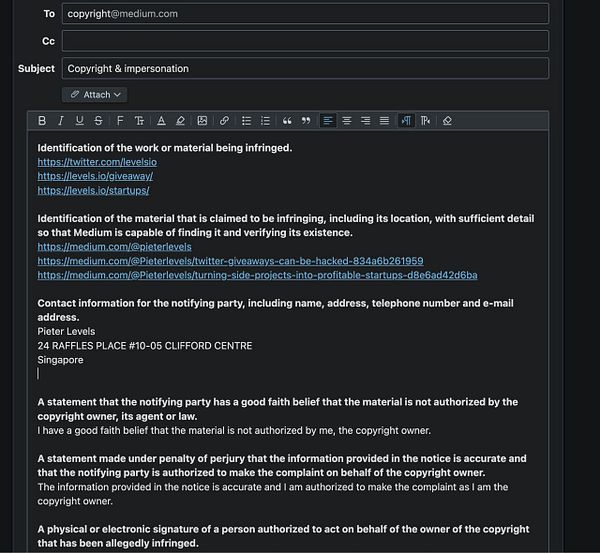
Task: Align text right
Action: [x=365, y=121]
